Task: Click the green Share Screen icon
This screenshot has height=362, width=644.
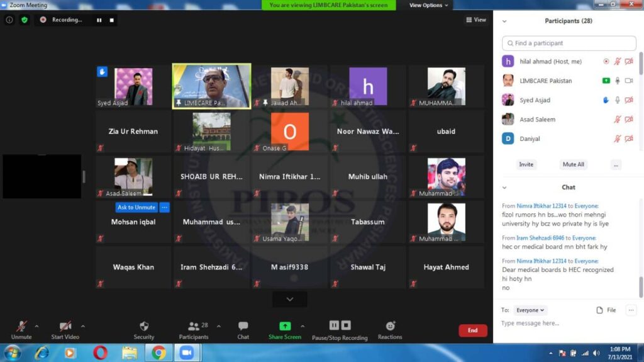Action: pyautogui.click(x=285, y=326)
